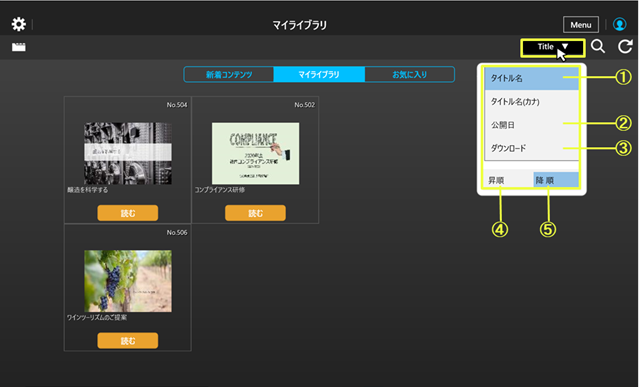Image resolution: width=642 pixels, height=387 pixels.
Task: Click the Menu button
Action: tap(581, 25)
